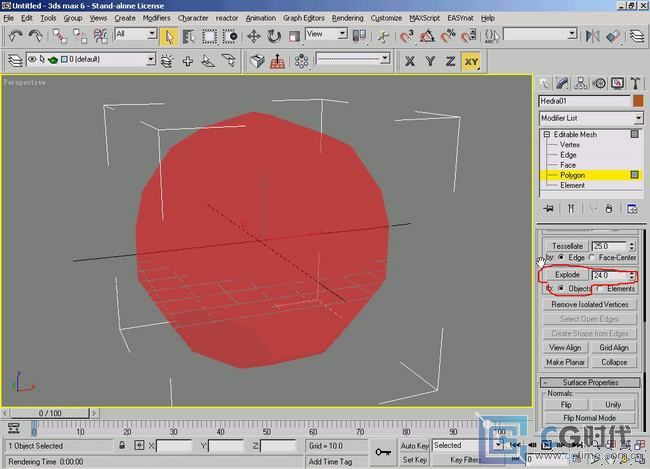The height and width of the screenshot is (469, 650).
Task: Open the Select by Name tool
Action: tap(189, 36)
